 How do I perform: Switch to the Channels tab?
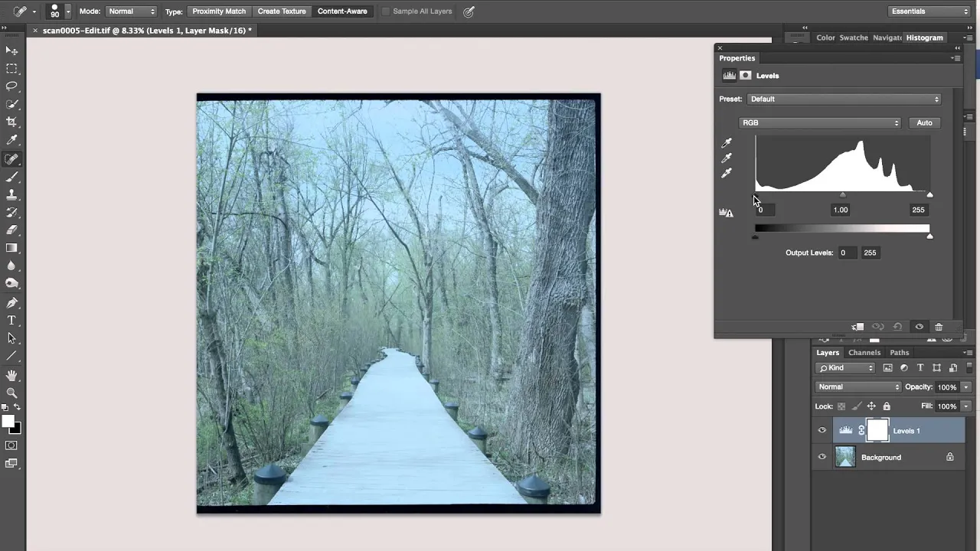click(864, 353)
